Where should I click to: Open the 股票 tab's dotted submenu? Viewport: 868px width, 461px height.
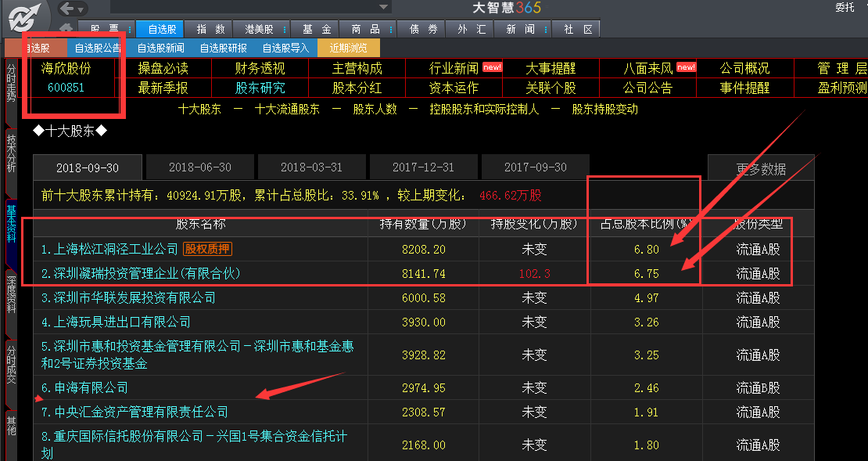click(x=130, y=30)
